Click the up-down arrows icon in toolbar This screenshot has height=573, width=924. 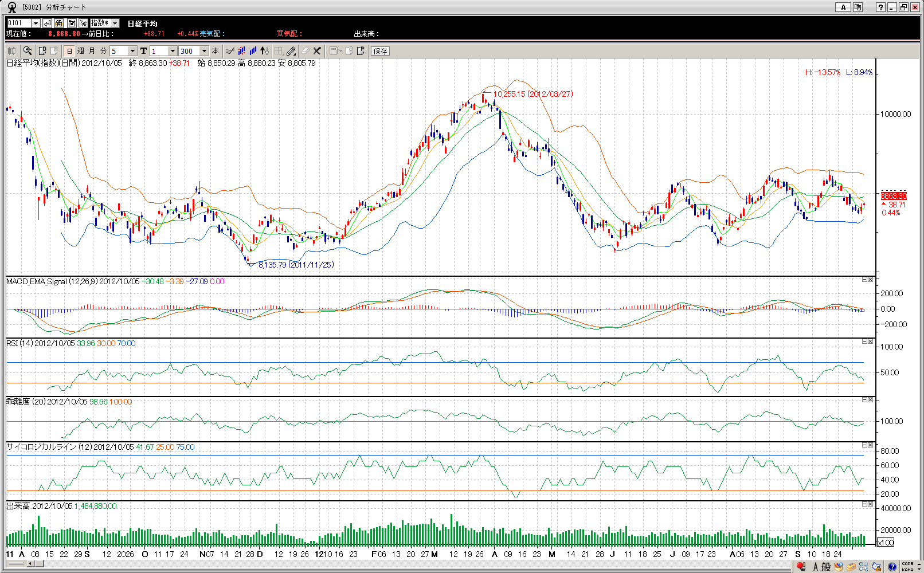(x=264, y=51)
